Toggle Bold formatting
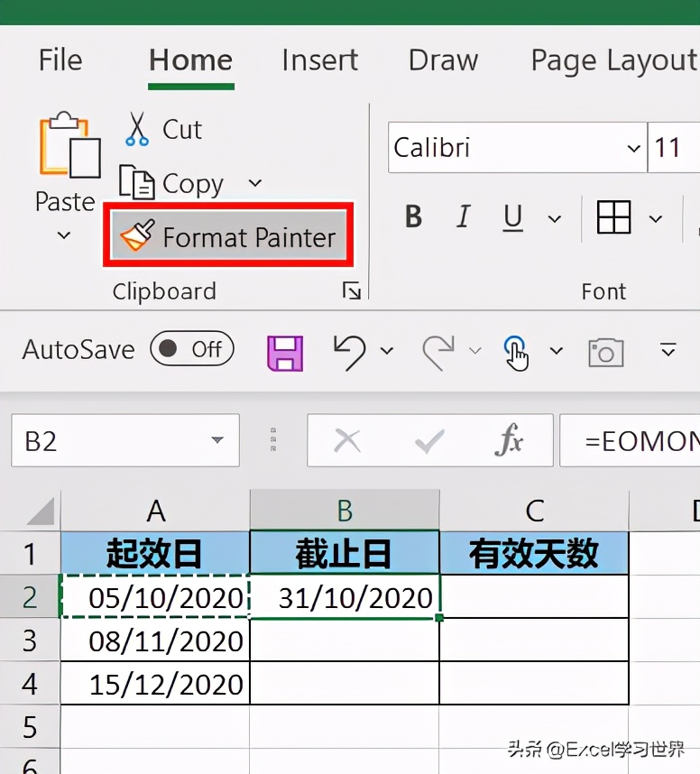Viewport: 700px width, 774px height. [413, 217]
